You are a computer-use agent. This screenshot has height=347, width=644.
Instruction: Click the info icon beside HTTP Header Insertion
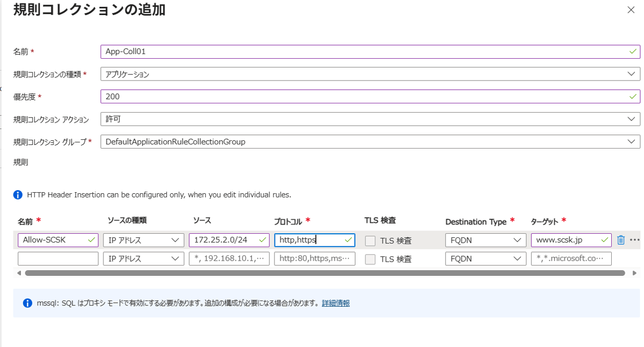(x=18, y=195)
